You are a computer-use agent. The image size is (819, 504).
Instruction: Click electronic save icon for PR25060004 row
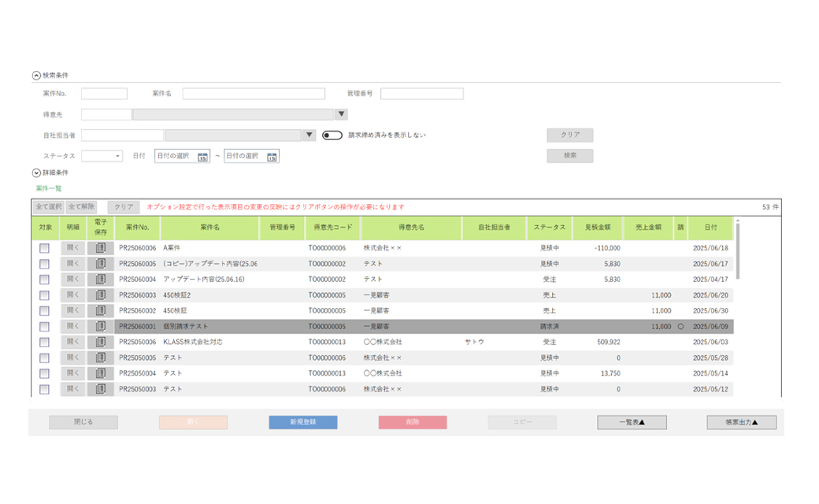click(100, 280)
